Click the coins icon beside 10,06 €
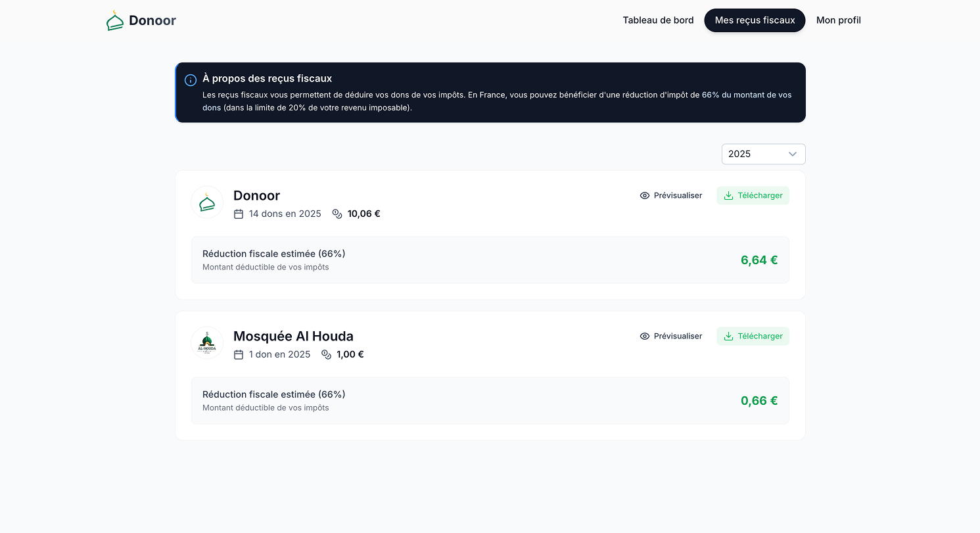The height and width of the screenshot is (533, 980). [337, 214]
